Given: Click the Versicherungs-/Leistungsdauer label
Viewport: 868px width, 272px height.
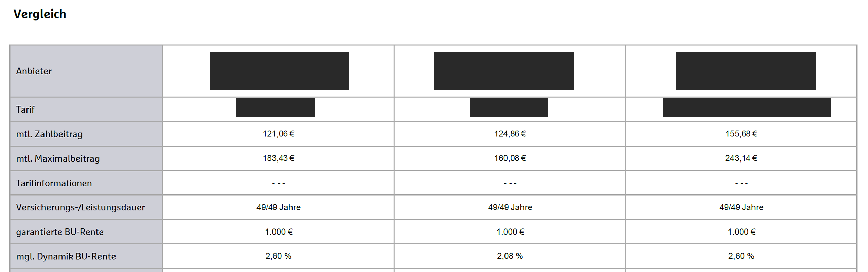Looking at the screenshot, I should [x=81, y=207].
